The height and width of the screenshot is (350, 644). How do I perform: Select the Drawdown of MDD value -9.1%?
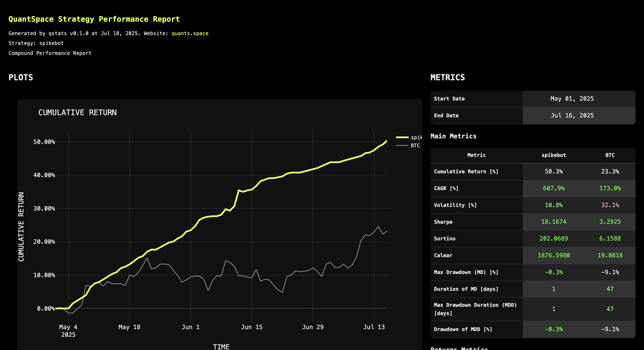pyautogui.click(x=610, y=329)
